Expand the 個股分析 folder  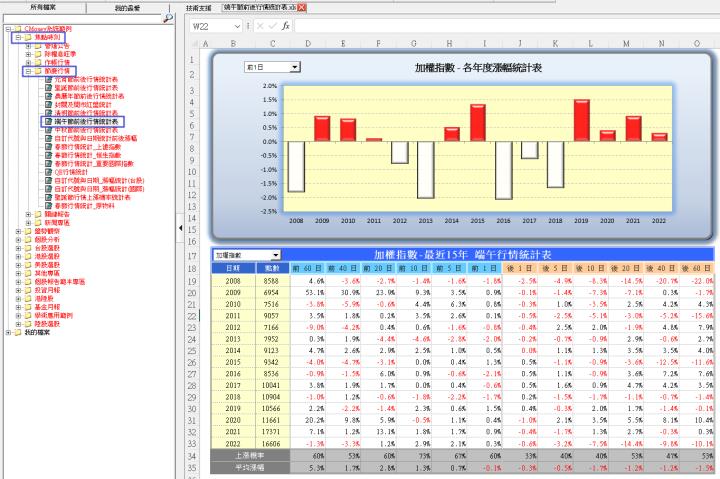18,240
